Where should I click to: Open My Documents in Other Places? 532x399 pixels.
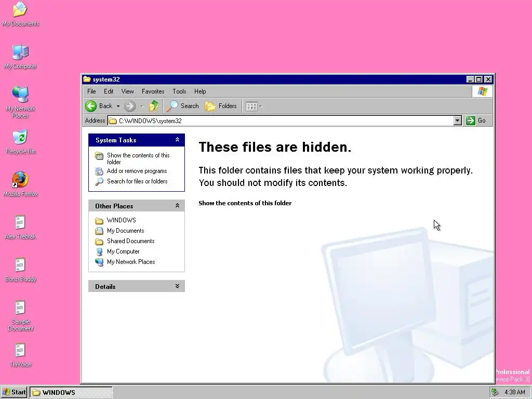pos(119,231)
